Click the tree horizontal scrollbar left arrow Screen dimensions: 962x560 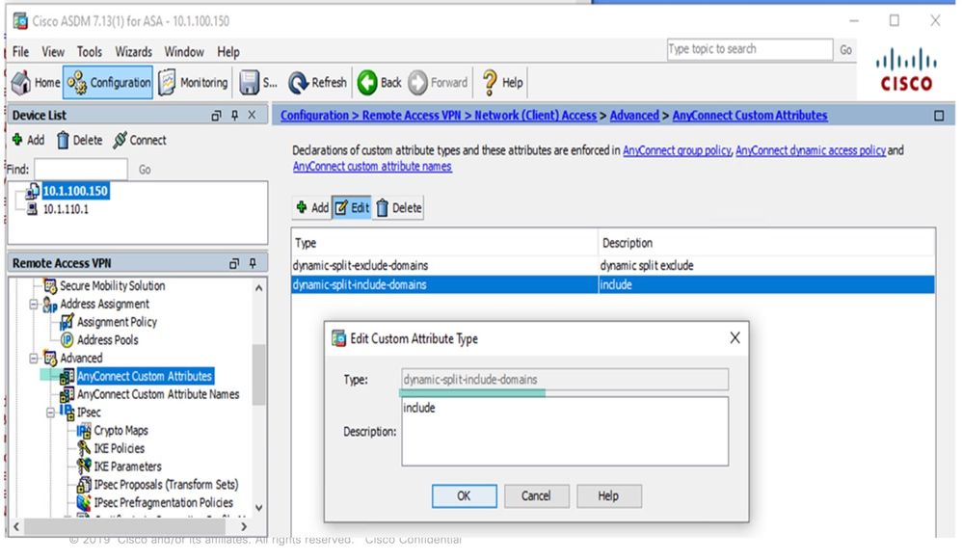tap(16, 526)
